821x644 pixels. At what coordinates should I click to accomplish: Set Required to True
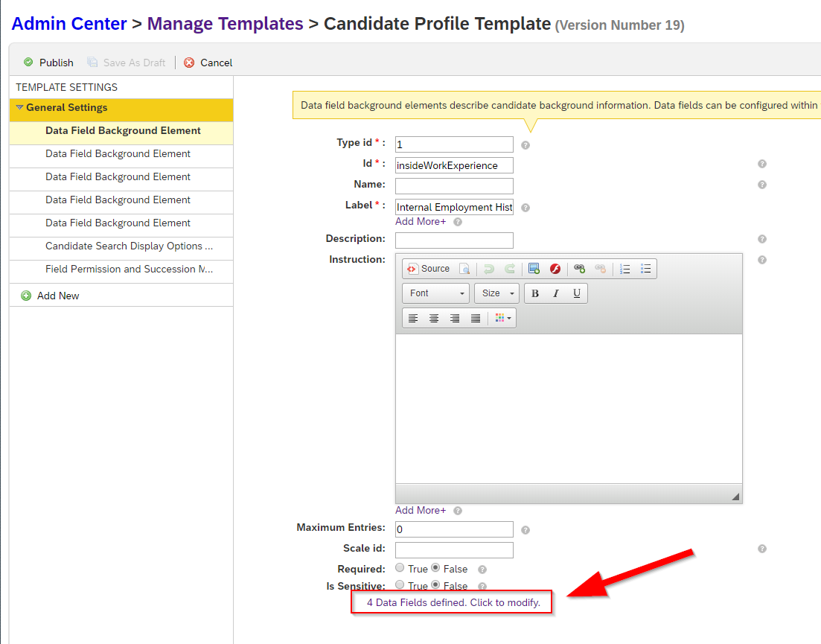[x=400, y=568]
